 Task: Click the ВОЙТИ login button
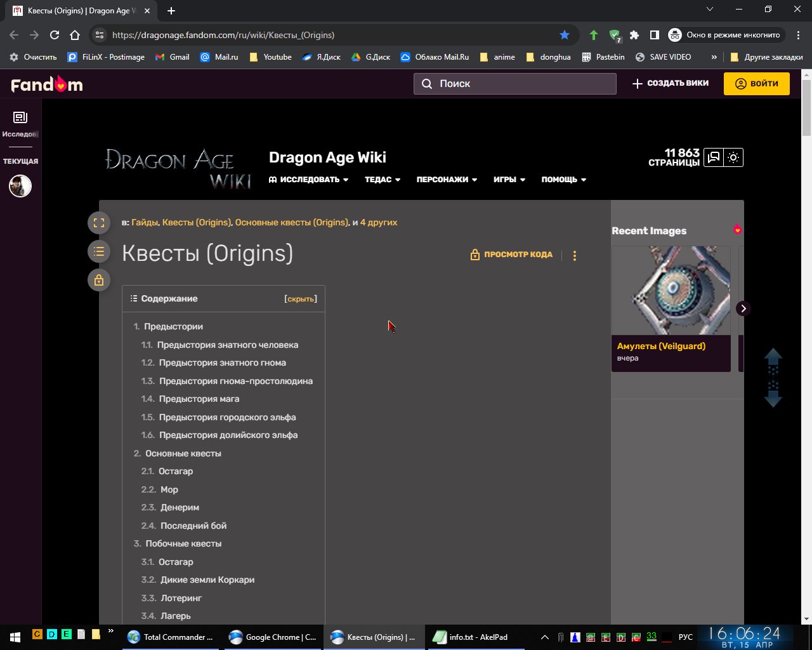[756, 84]
